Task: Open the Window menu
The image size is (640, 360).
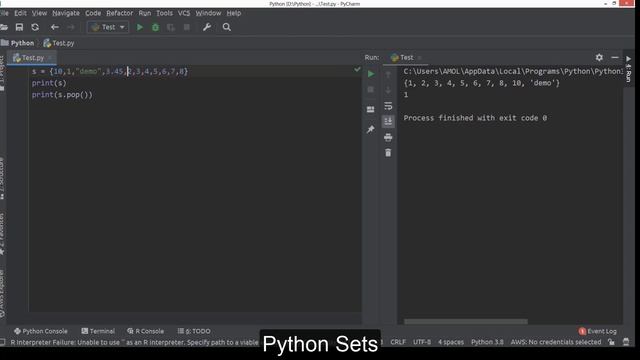Action: pos(208,13)
